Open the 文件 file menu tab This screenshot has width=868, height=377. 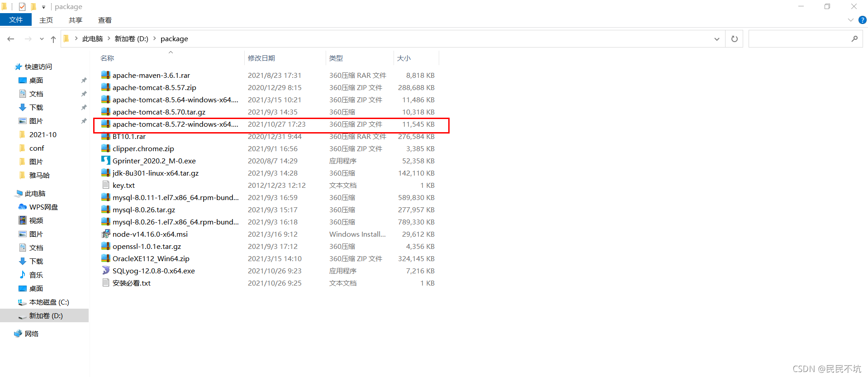(16, 20)
